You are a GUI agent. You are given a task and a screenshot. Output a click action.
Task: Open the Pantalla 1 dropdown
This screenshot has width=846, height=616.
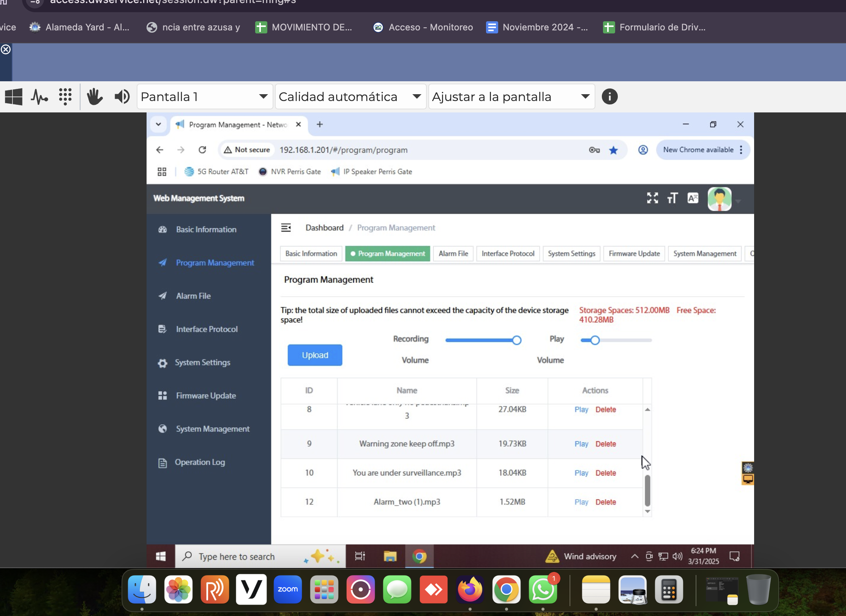pyautogui.click(x=205, y=97)
